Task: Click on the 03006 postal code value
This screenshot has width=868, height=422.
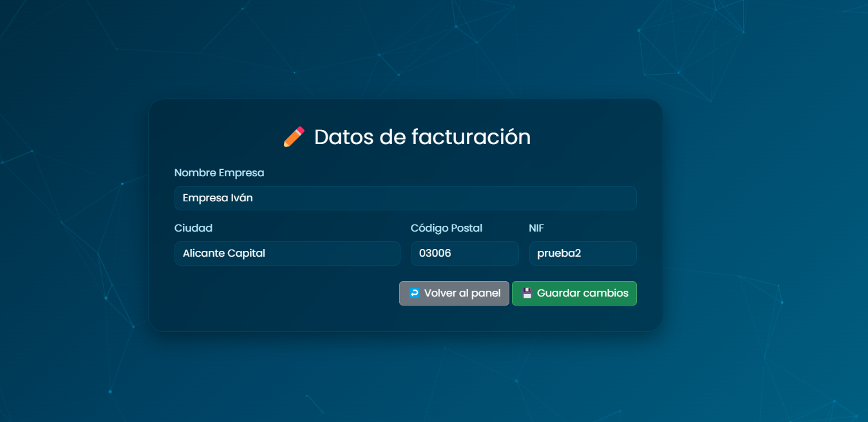Action: click(435, 253)
